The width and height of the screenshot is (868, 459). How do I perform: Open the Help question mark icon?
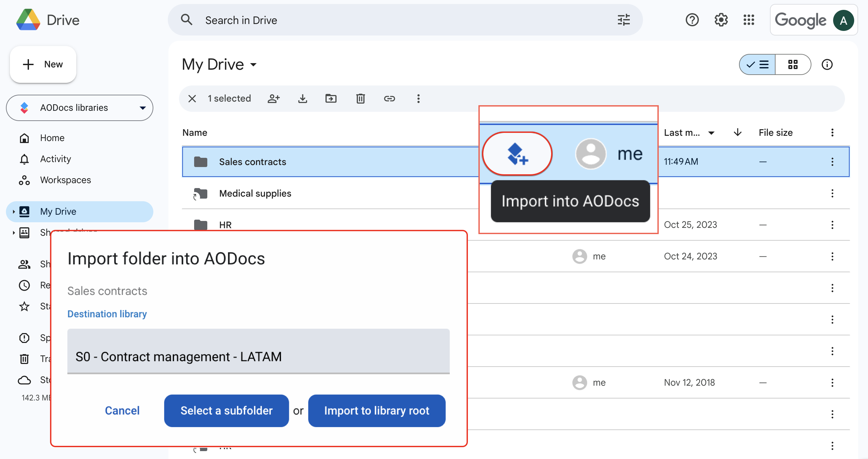[692, 20]
